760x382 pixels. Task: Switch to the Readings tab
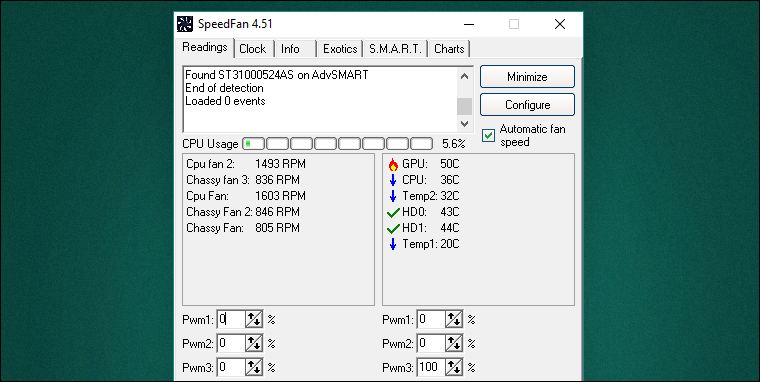pyautogui.click(x=205, y=48)
